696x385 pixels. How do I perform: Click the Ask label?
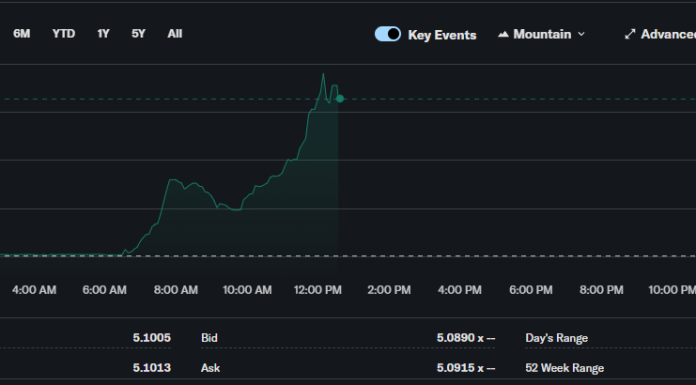tap(210, 368)
